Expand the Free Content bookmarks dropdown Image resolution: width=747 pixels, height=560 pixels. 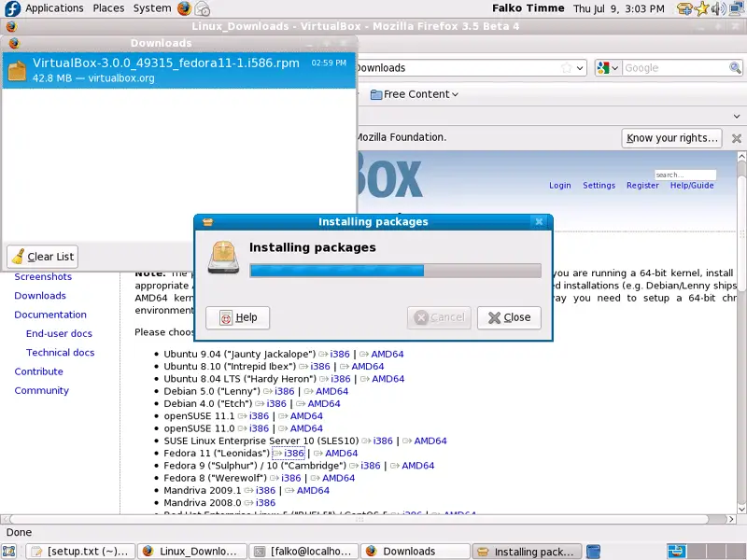click(455, 95)
